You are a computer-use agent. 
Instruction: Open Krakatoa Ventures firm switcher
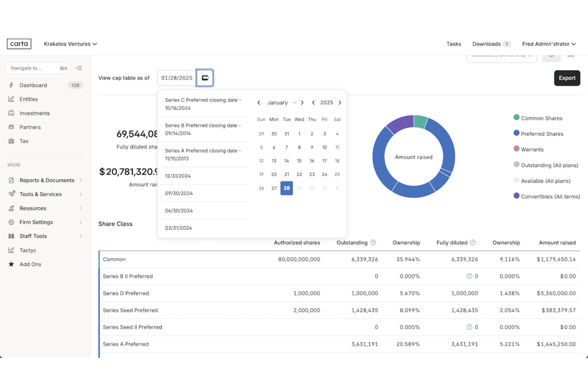[70, 44]
